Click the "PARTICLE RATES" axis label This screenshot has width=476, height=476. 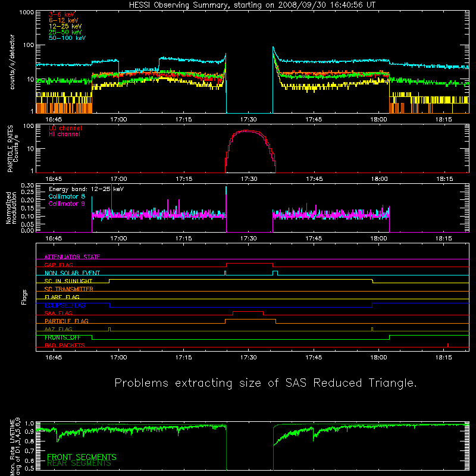coord(10,149)
